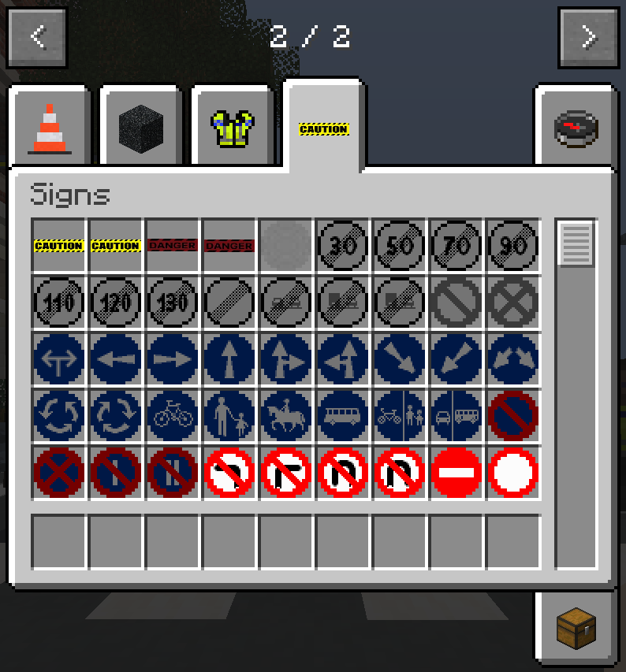The height and width of the screenshot is (672, 626).
Task: Select the 30 speed limit sign
Action: point(343,246)
